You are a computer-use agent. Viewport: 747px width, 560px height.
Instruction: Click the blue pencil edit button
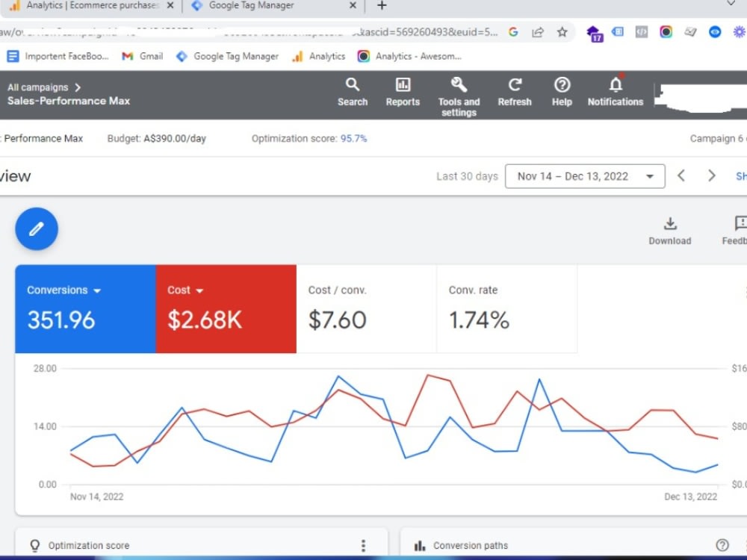point(37,229)
